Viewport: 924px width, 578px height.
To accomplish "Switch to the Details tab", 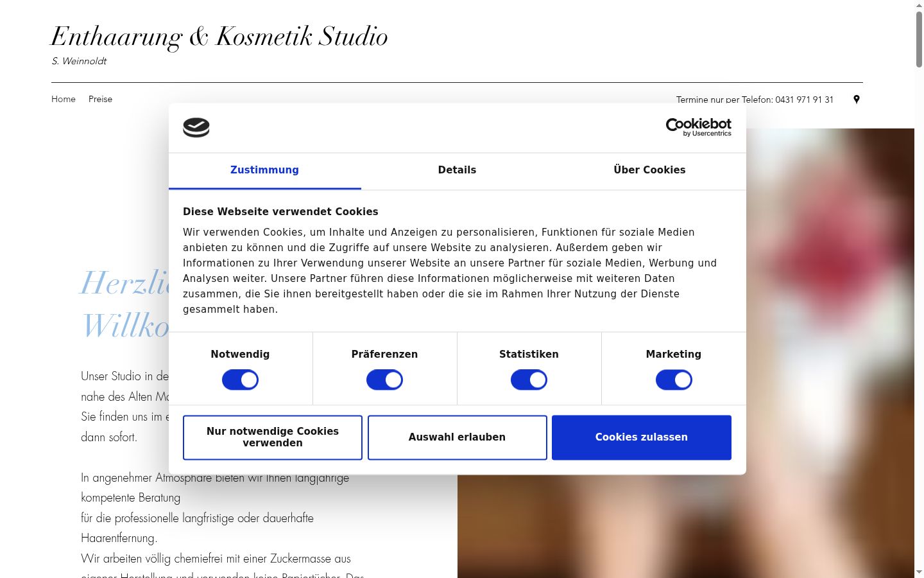I will pos(457,170).
